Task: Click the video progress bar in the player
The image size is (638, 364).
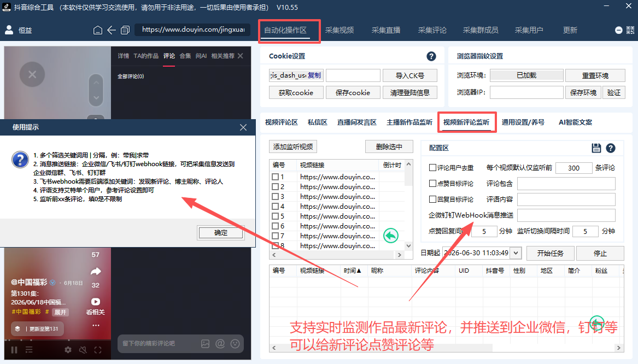Action: (x=57, y=340)
